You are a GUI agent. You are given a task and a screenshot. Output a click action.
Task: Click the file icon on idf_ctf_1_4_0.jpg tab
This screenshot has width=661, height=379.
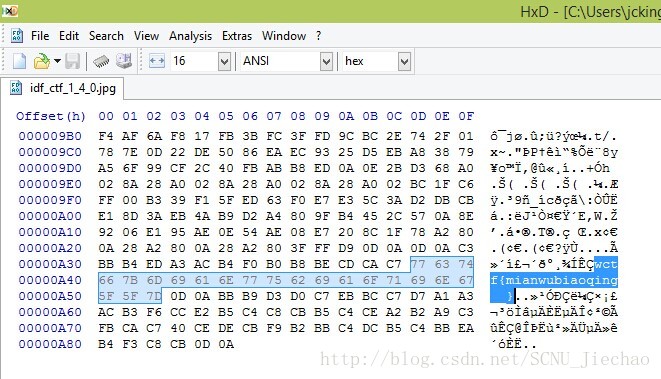tap(16, 88)
